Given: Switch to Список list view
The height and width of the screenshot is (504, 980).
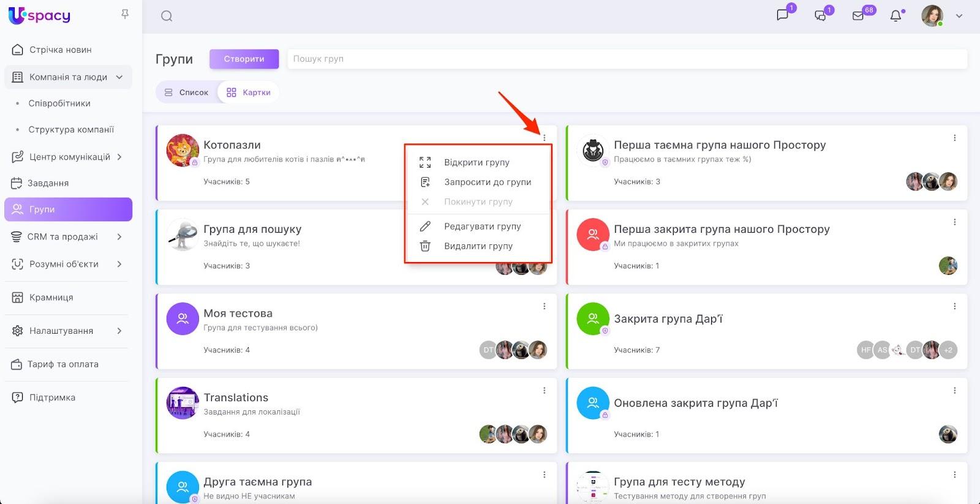Looking at the screenshot, I should (x=186, y=92).
